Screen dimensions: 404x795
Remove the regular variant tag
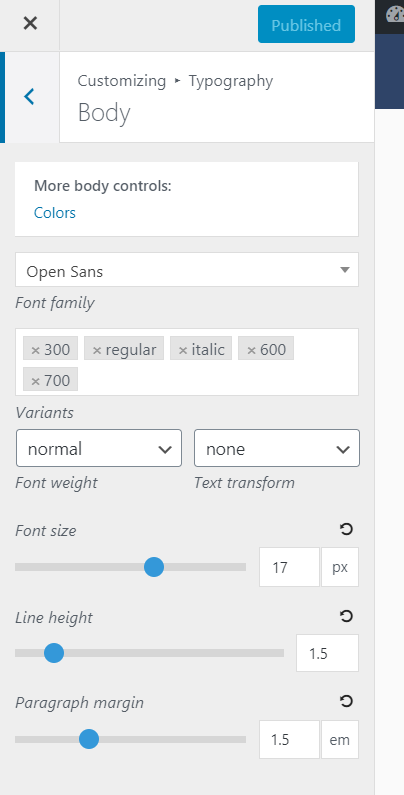97,350
